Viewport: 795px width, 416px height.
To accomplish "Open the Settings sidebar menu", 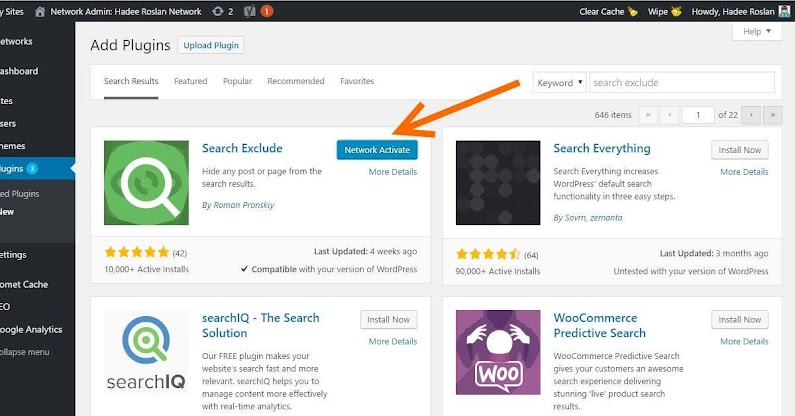I will 13,255.
